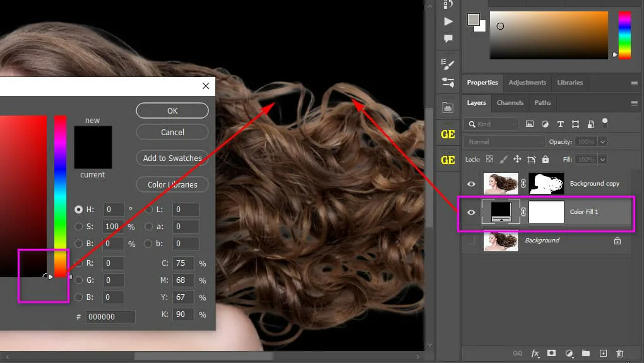Click the hex # color input field

110,316
